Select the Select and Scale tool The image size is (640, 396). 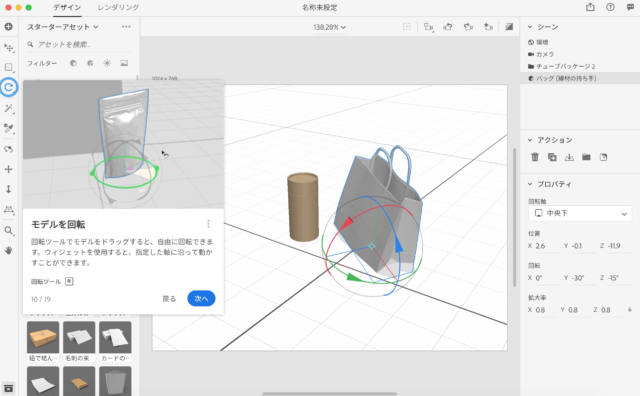coord(9,67)
